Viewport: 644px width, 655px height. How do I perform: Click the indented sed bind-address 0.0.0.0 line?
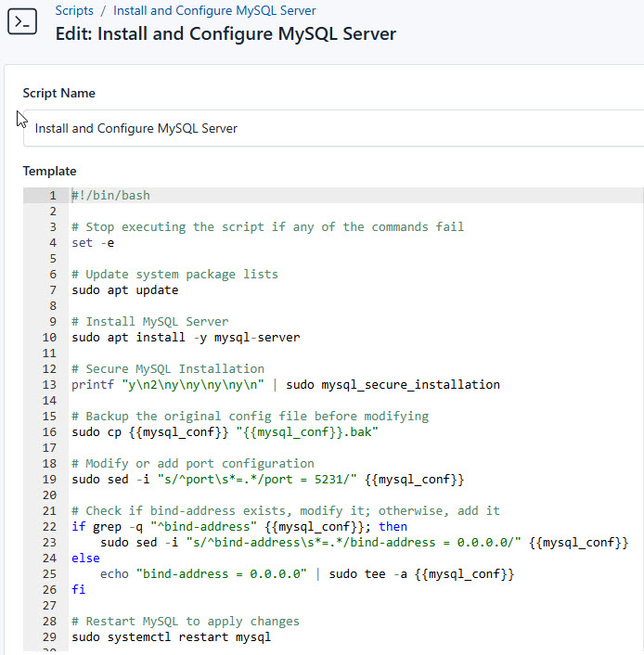point(365,542)
